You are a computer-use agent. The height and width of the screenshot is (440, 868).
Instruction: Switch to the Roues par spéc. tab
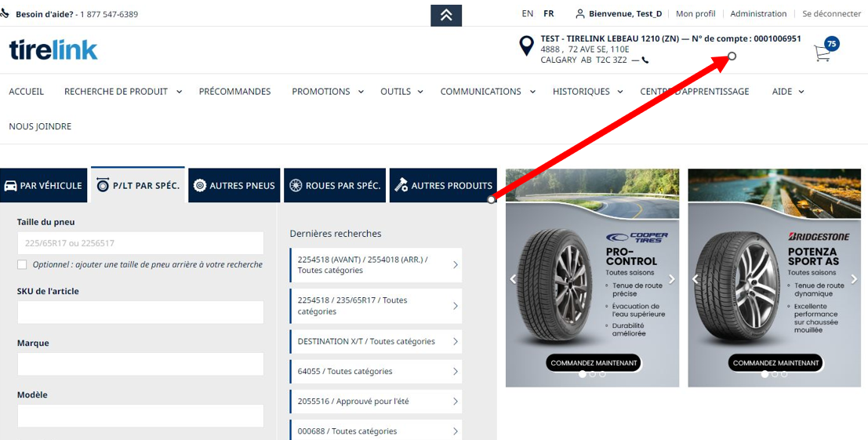tap(335, 185)
